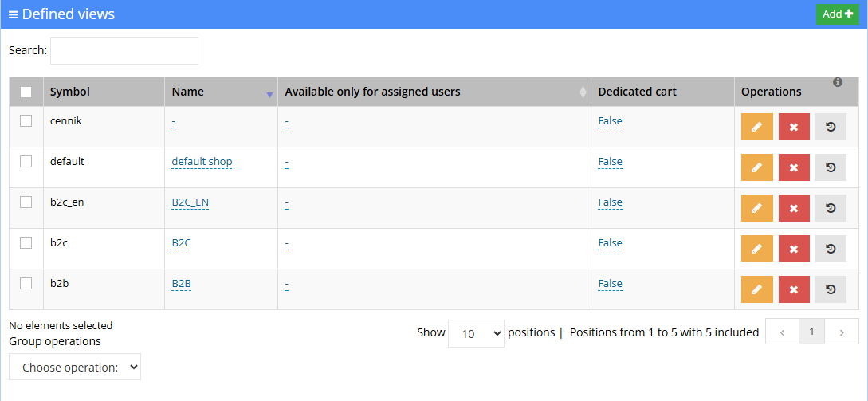This screenshot has height=401, width=868.
Task: Go to next page arrow
Action: [x=842, y=332]
